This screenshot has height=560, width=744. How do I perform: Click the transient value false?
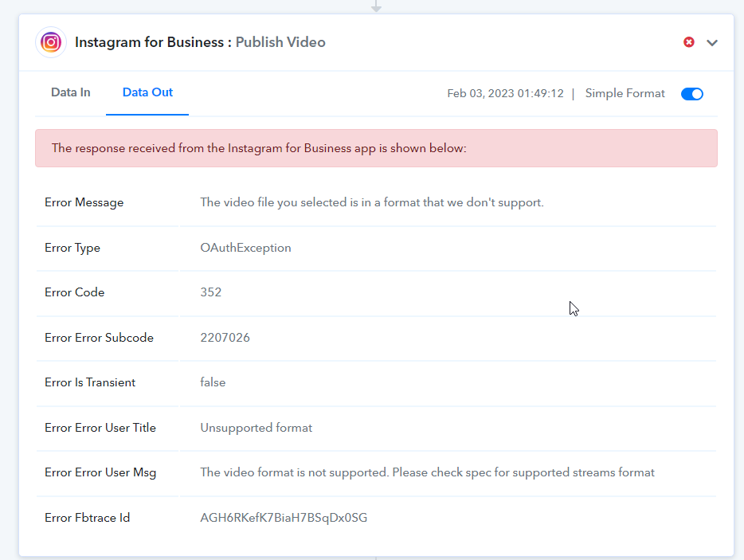213,382
